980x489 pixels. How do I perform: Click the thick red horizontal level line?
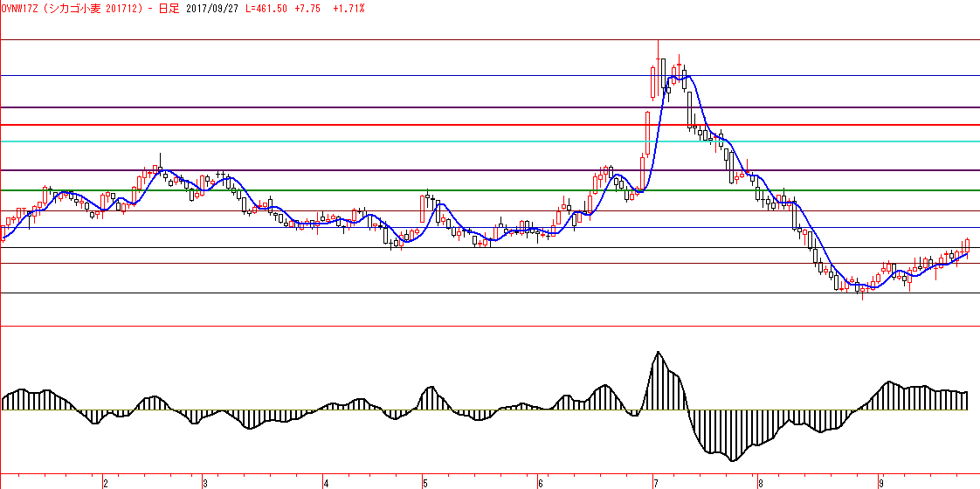(490, 125)
